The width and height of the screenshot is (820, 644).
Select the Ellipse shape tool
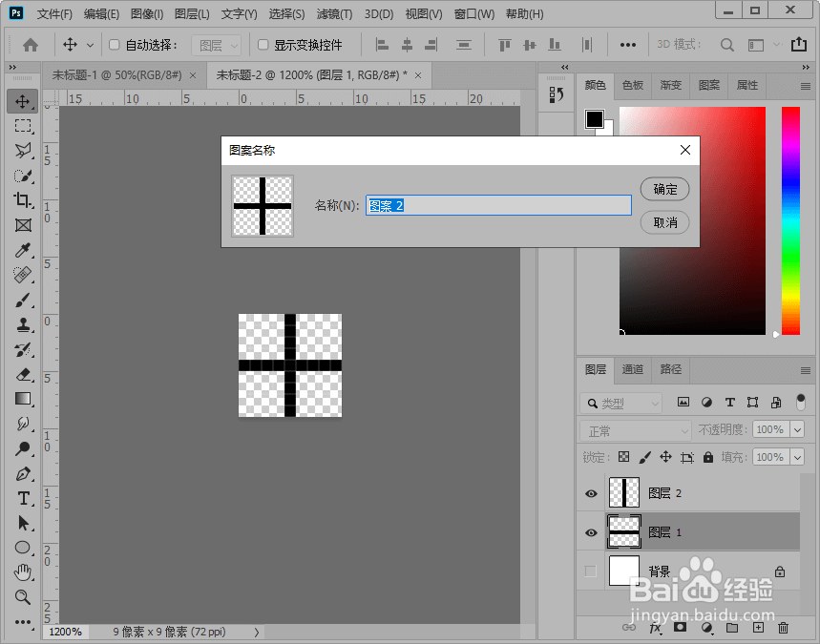(x=23, y=548)
